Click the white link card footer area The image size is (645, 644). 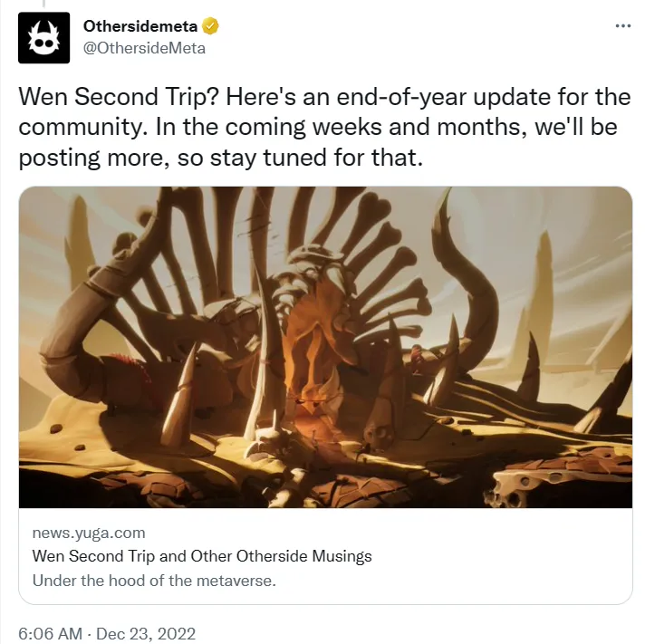[325, 556]
